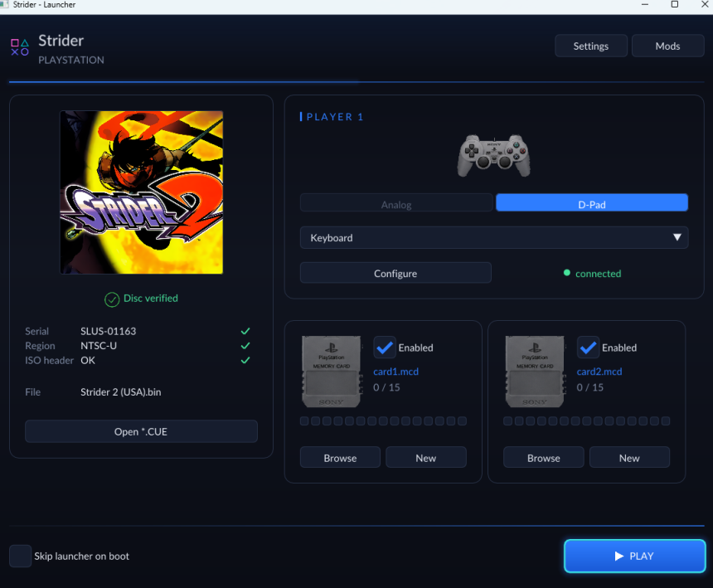Create New memory card for card1.mcd

425,458
